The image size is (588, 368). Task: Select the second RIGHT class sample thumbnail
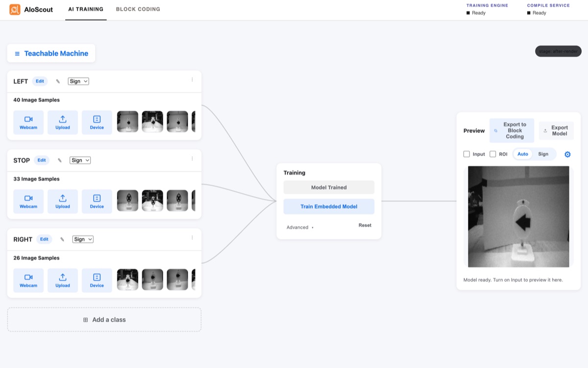pos(152,280)
